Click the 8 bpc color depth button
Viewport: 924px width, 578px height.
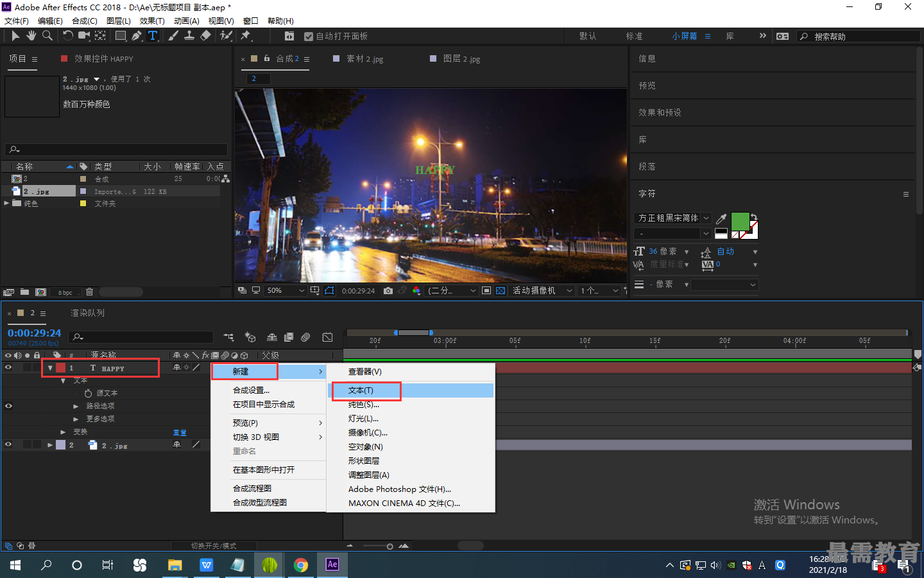pyautogui.click(x=65, y=293)
